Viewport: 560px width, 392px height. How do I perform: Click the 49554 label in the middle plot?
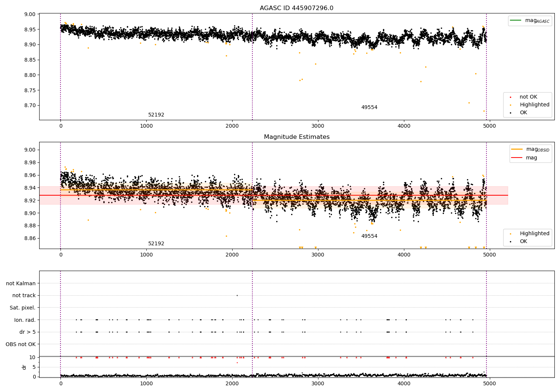(x=369, y=236)
